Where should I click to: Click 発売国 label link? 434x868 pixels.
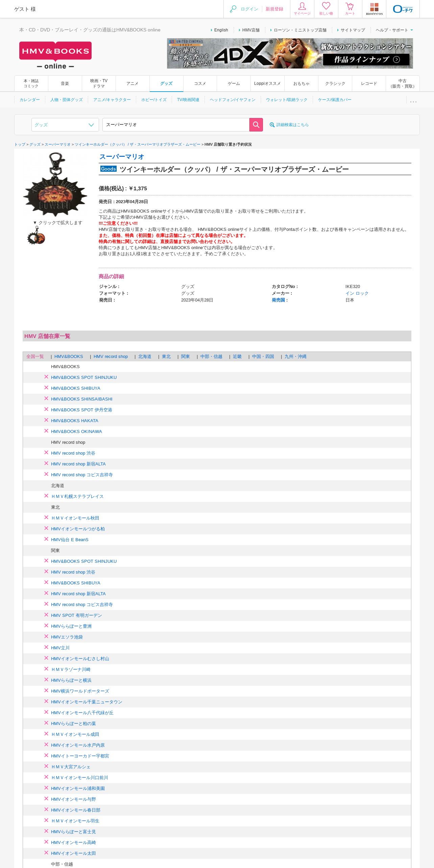pos(278,300)
